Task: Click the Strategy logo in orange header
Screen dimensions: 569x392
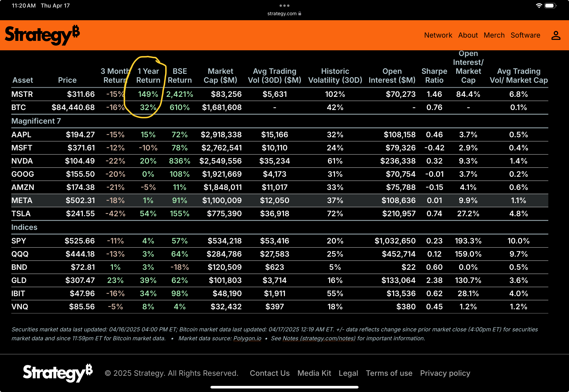Action: pos(42,35)
